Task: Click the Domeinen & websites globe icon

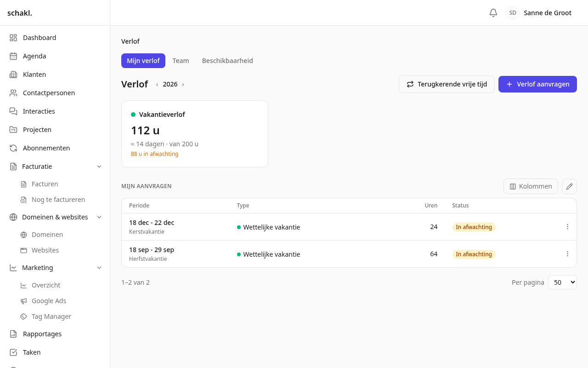Action: [x=13, y=217]
